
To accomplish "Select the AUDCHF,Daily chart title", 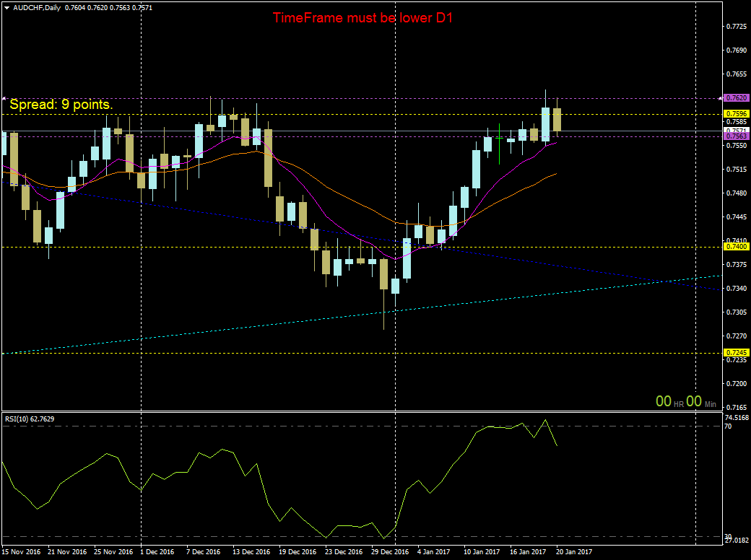I will click(37, 8).
